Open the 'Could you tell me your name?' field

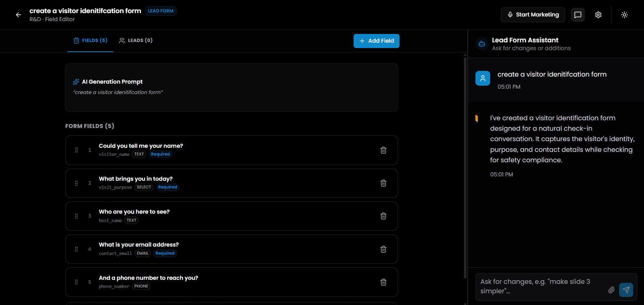232,150
